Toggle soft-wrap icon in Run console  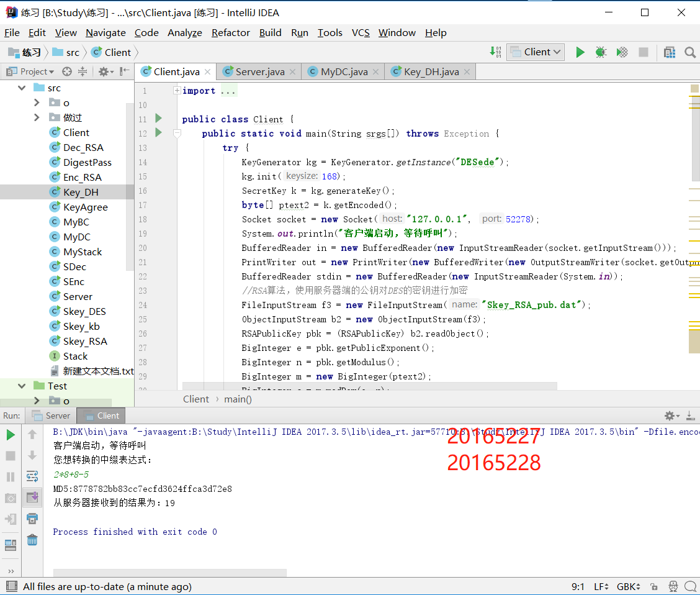pyautogui.click(x=32, y=476)
